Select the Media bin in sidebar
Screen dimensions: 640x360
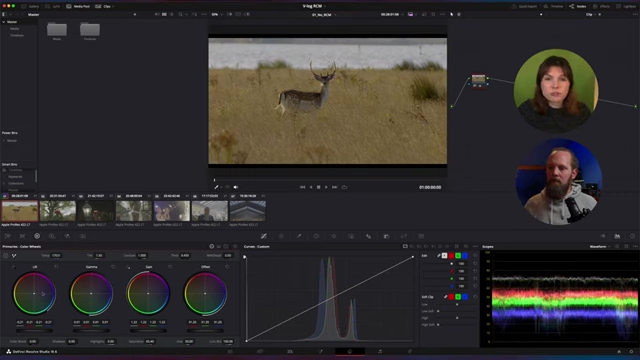(x=14, y=29)
